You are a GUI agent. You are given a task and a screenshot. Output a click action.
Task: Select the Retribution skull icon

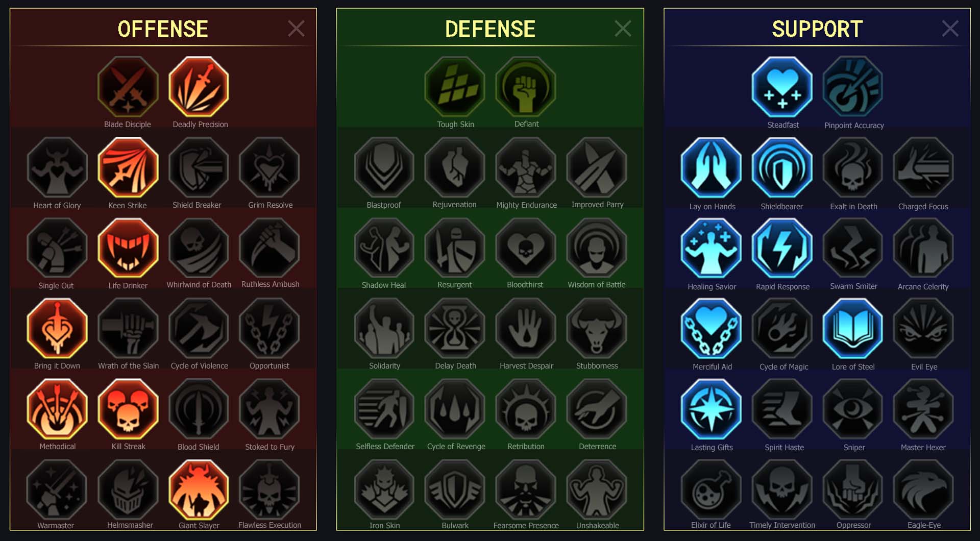click(526, 409)
